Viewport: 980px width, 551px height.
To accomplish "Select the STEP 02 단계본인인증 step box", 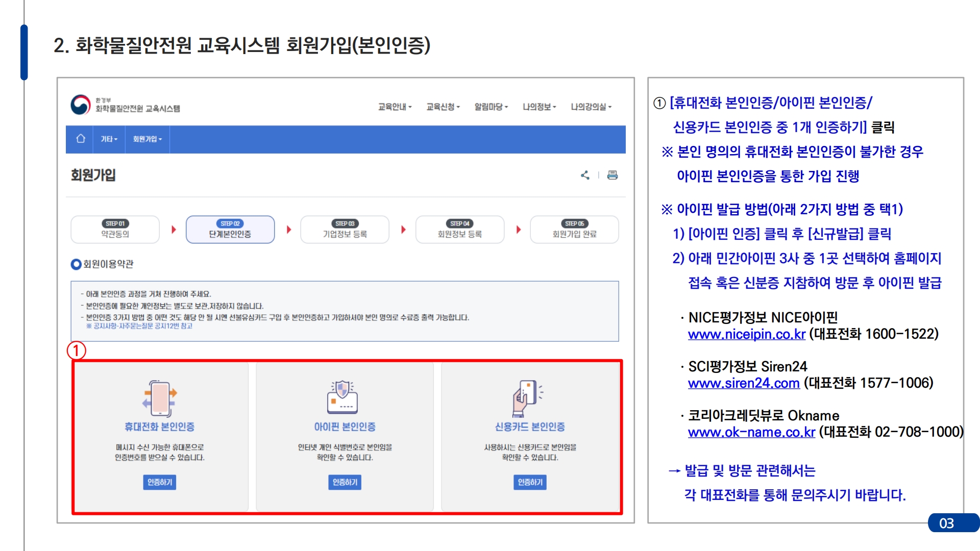I will [230, 230].
